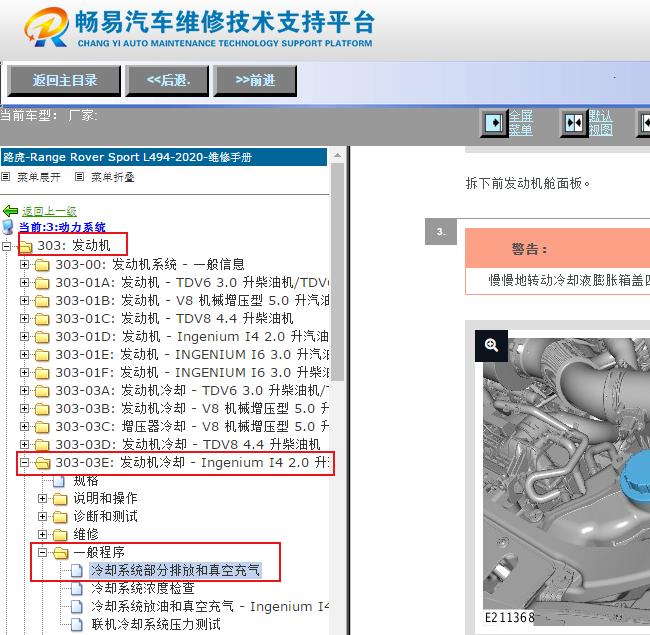
Task: Click the 303-01A folder icon
Action: (x=42, y=283)
